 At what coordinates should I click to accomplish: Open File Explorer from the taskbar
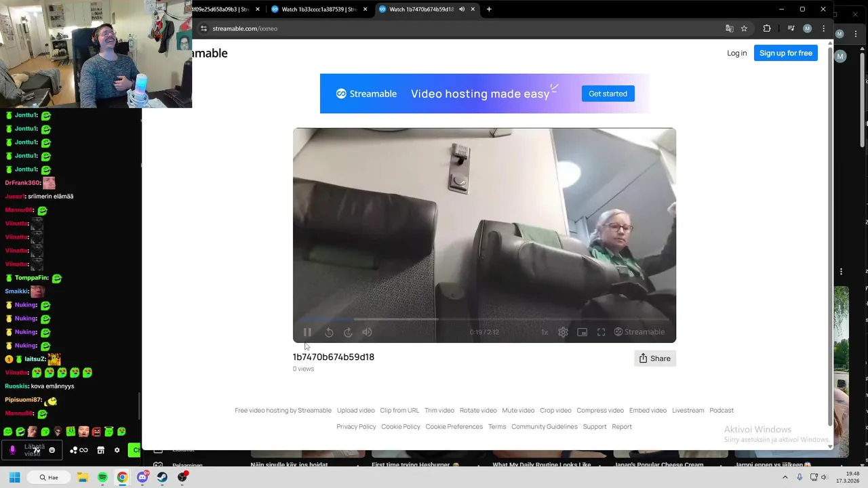[82, 477]
